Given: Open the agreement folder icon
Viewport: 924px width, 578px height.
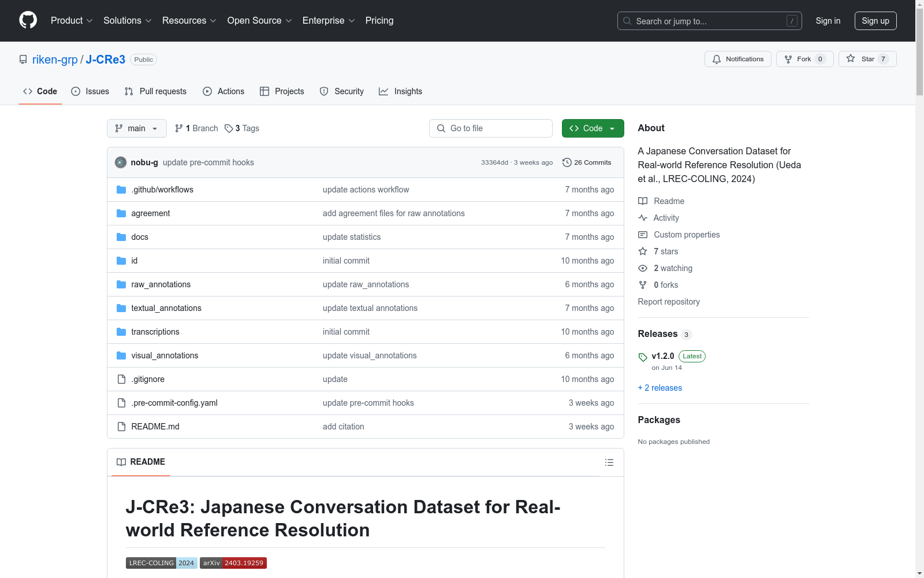Looking at the screenshot, I should coord(121,213).
